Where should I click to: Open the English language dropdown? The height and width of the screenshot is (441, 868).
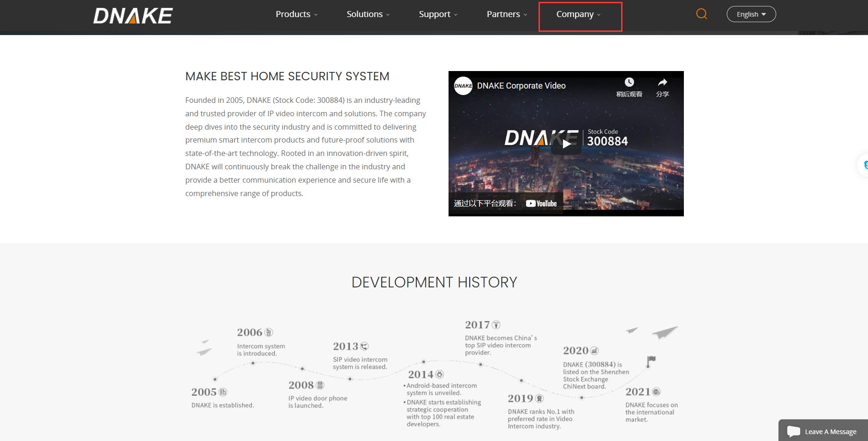tap(751, 14)
